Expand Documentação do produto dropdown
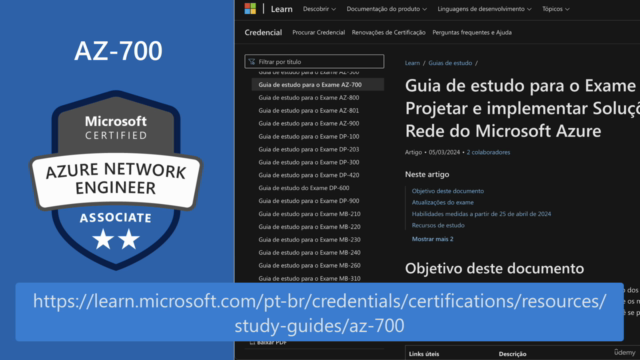 [x=387, y=9]
